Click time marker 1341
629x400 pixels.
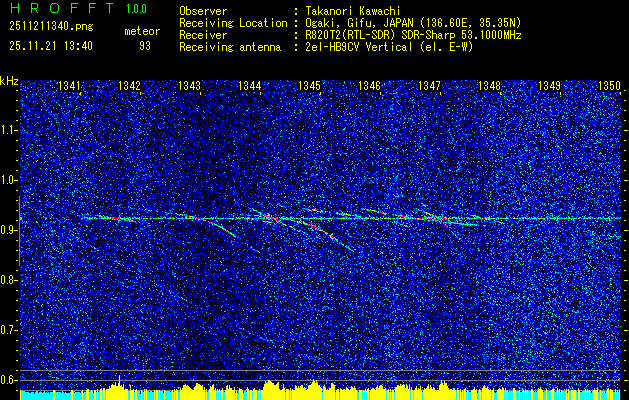(x=69, y=86)
